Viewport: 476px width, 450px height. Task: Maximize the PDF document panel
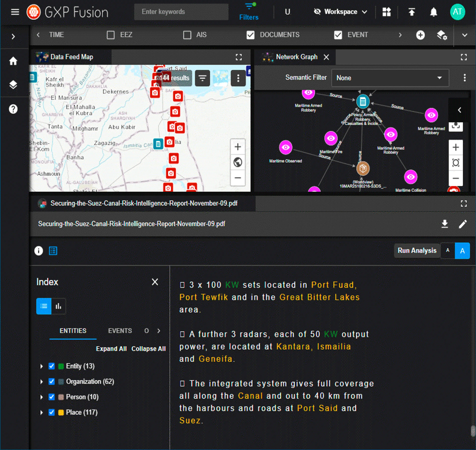click(x=463, y=204)
